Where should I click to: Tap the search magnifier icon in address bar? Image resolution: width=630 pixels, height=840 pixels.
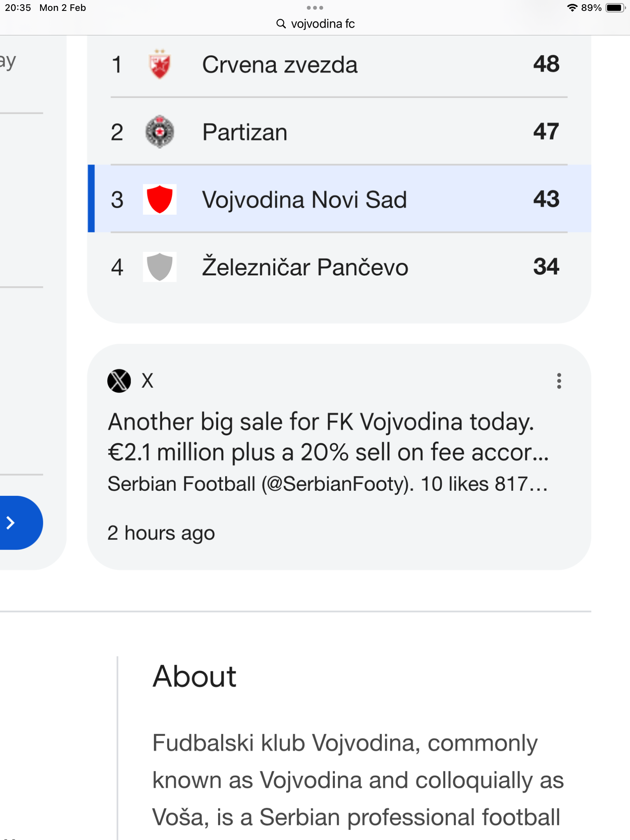point(281,24)
